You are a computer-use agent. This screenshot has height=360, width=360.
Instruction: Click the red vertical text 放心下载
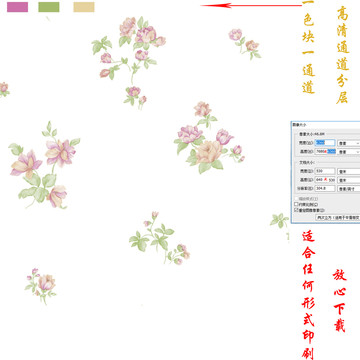tap(339, 300)
